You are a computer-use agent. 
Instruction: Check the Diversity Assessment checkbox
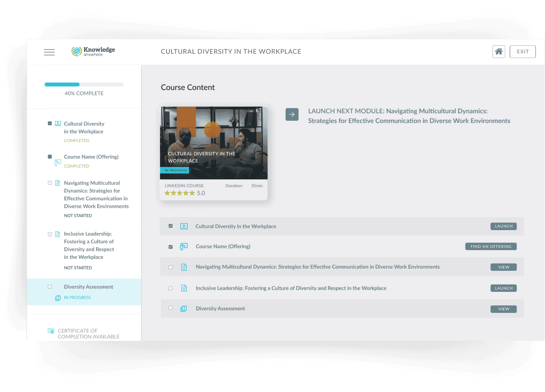170,307
